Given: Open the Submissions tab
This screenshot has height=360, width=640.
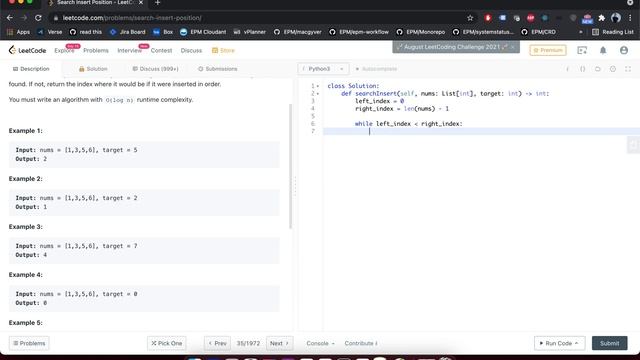Looking at the screenshot, I should 218,69.
